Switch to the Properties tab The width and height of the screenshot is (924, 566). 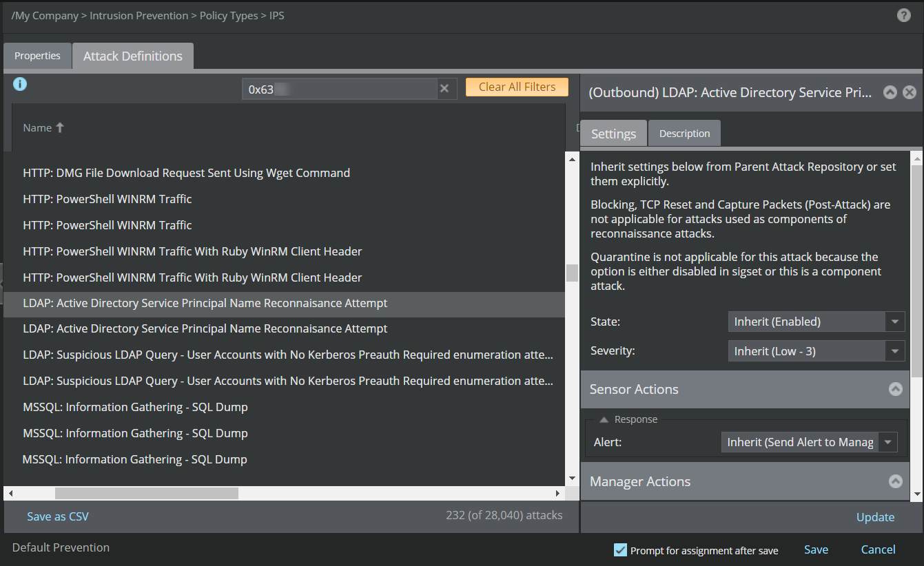pyautogui.click(x=37, y=56)
